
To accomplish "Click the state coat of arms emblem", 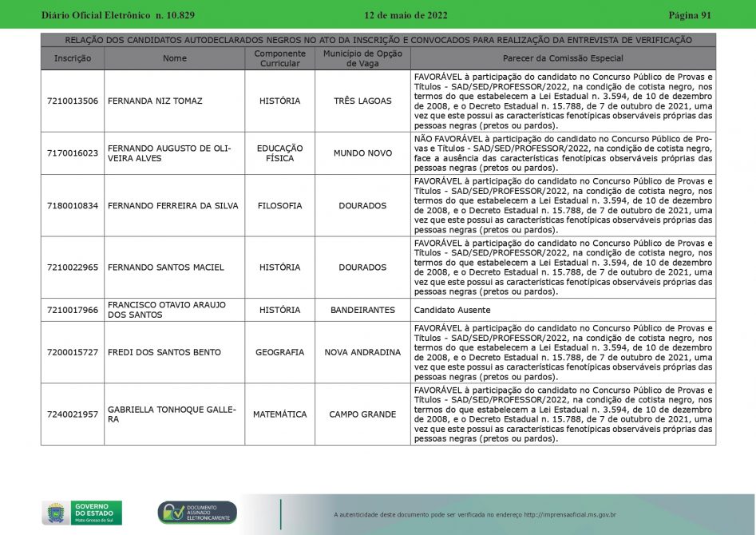I will [x=56, y=513].
